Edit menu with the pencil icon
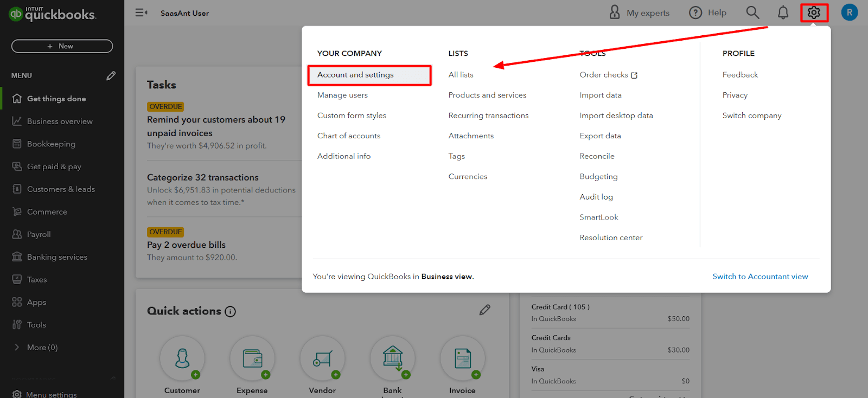The height and width of the screenshot is (398, 868). [111, 76]
